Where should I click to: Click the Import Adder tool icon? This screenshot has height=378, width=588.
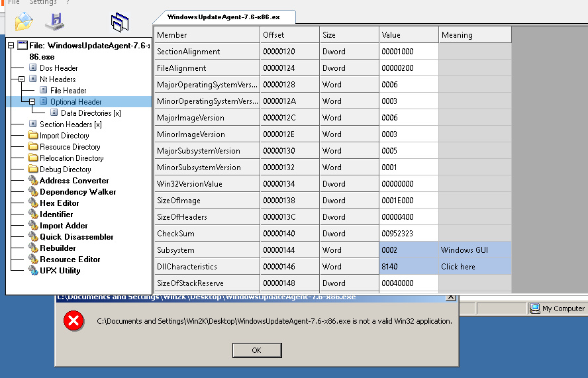pyautogui.click(x=33, y=225)
